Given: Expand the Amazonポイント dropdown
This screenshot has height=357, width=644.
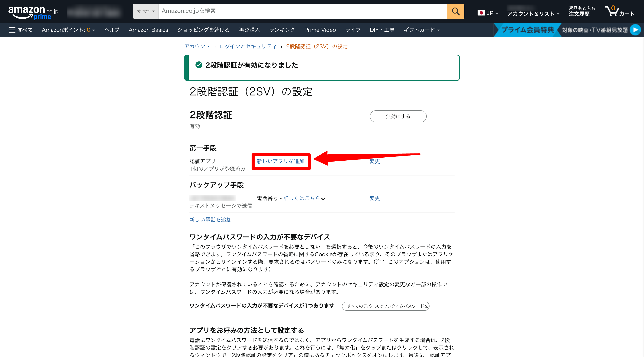Looking at the screenshot, I should 68,30.
